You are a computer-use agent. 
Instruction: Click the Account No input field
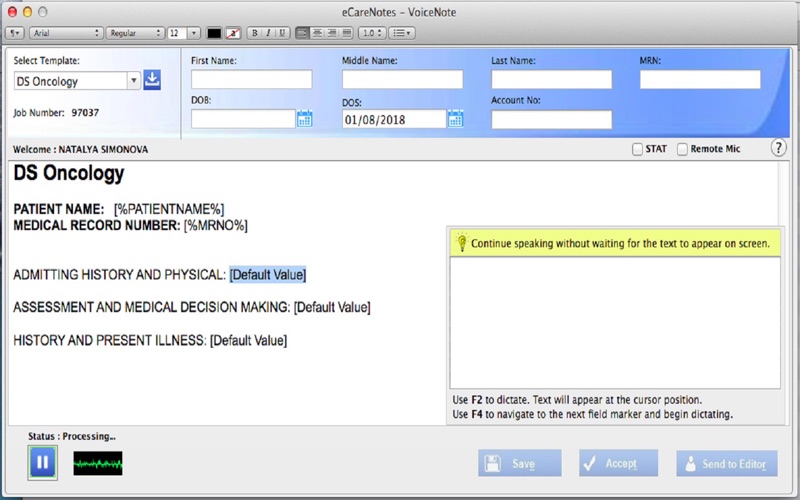(x=552, y=120)
